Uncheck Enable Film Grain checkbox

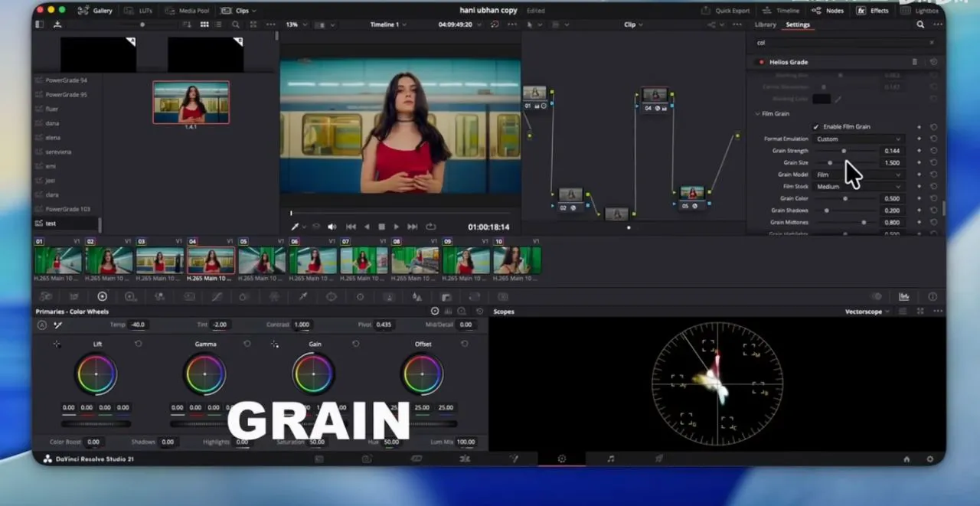click(x=816, y=127)
